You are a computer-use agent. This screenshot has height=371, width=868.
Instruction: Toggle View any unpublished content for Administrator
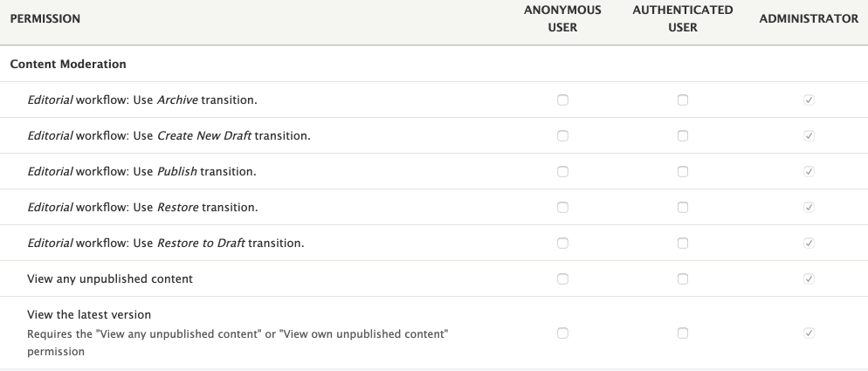point(809,279)
